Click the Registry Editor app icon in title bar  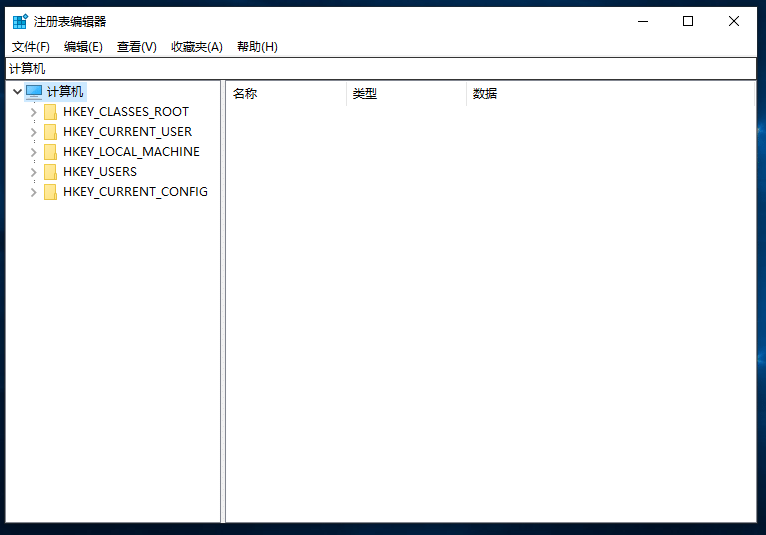(x=20, y=21)
